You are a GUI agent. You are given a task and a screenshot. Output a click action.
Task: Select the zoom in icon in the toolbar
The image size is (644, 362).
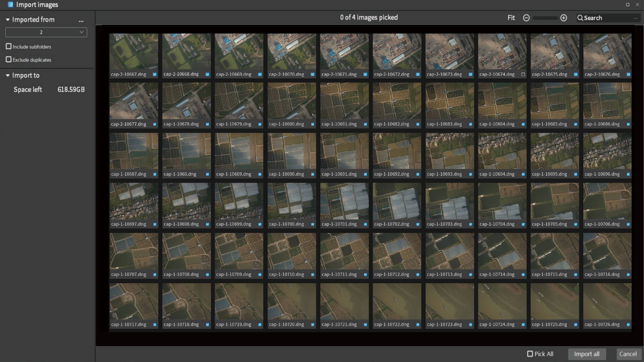point(563,18)
